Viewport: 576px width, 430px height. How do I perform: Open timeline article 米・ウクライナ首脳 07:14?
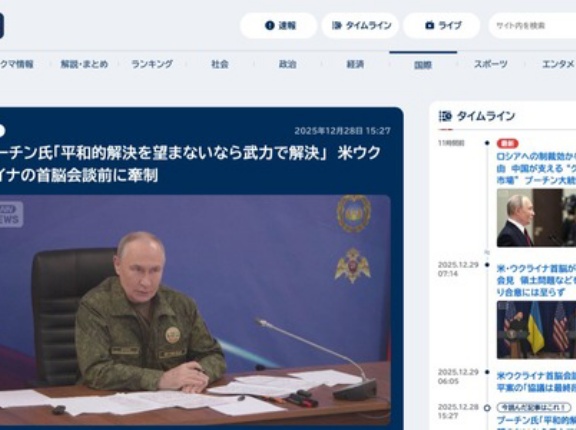(x=536, y=280)
